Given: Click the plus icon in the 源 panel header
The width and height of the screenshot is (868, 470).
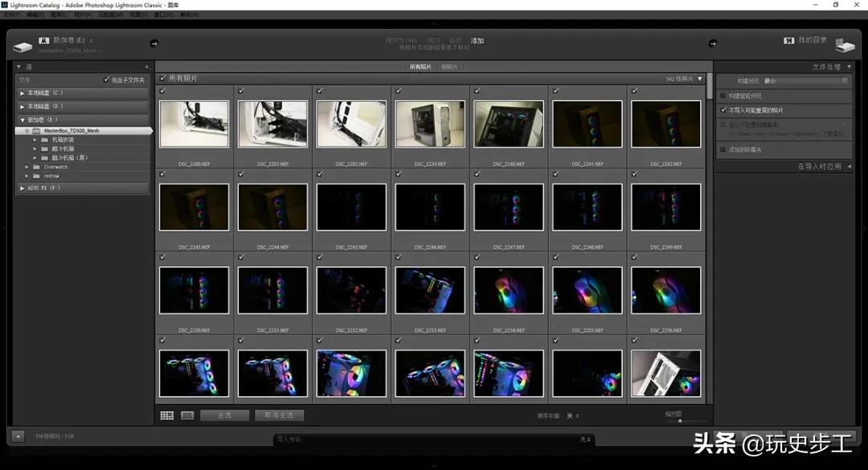Looking at the screenshot, I should pyautogui.click(x=147, y=67).
